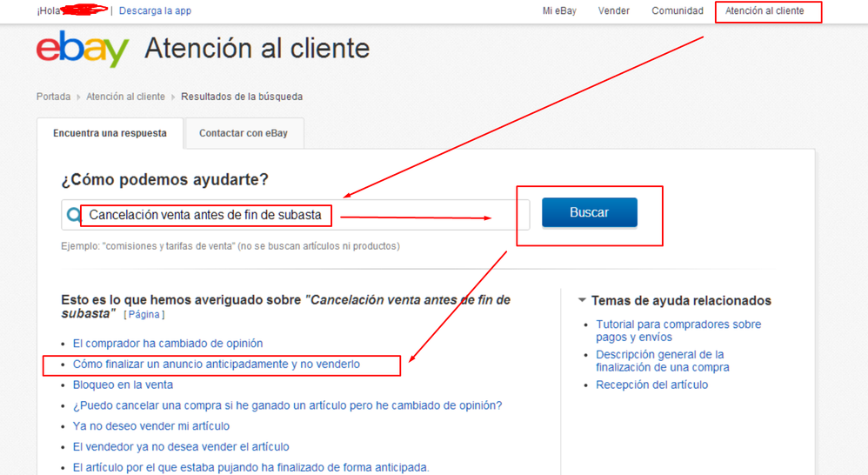Open the Comunidad menu
The height and width of the screenshot is (475, 868).
[x=677, y=10]
